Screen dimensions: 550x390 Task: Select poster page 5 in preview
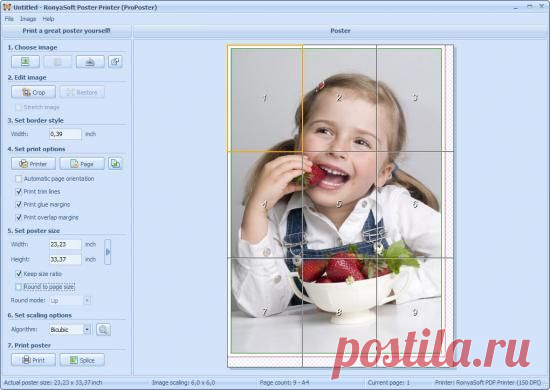click(340, 204)
